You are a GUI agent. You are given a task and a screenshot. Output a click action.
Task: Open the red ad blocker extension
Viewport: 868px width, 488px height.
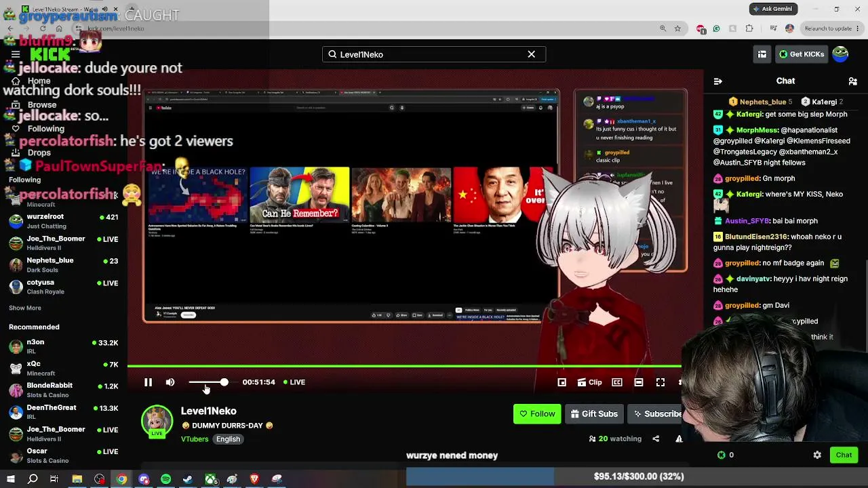pyautogui.click(x=701, y=28)
